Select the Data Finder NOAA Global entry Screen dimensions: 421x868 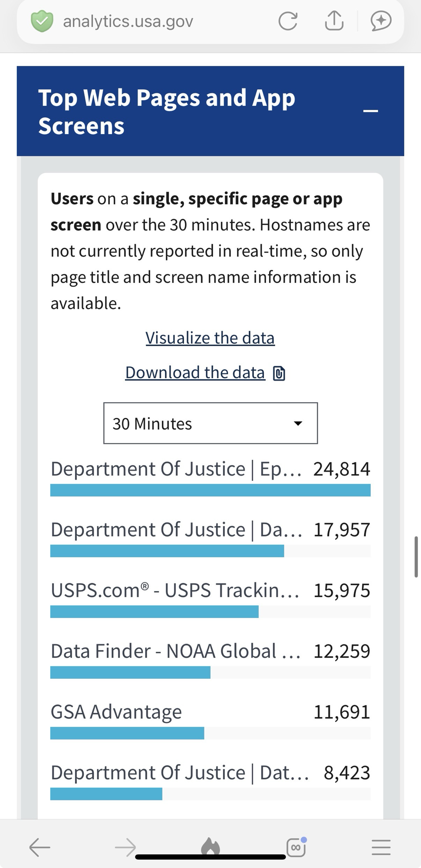(x=175, y=651)
